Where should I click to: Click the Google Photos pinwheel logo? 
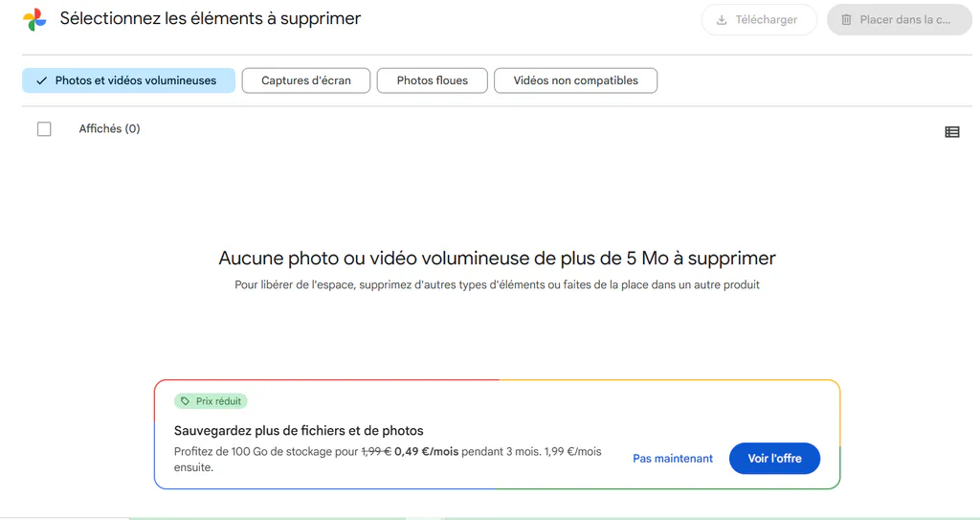point(35,19)
